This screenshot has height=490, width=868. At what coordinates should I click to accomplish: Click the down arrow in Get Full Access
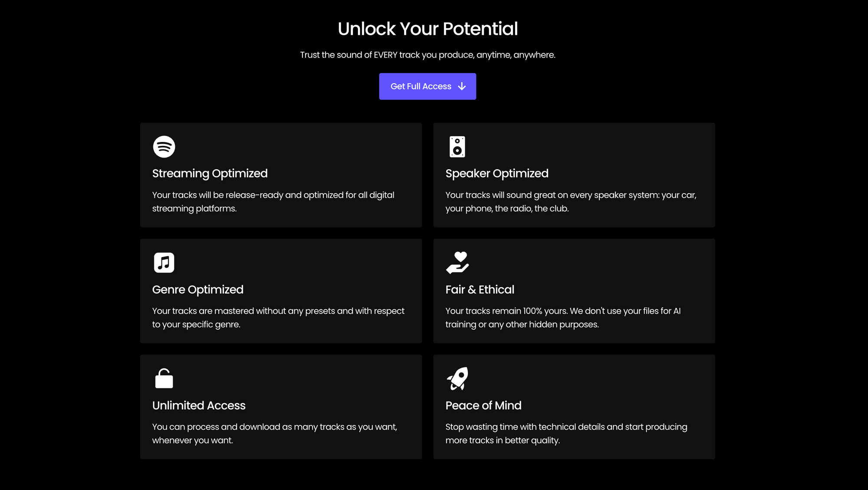click(462, 86)
